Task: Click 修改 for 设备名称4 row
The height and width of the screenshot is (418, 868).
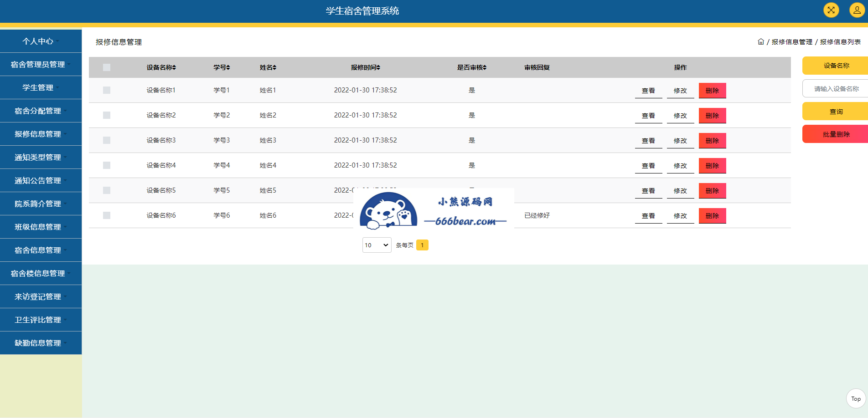Action: click(x=680, y=166)
